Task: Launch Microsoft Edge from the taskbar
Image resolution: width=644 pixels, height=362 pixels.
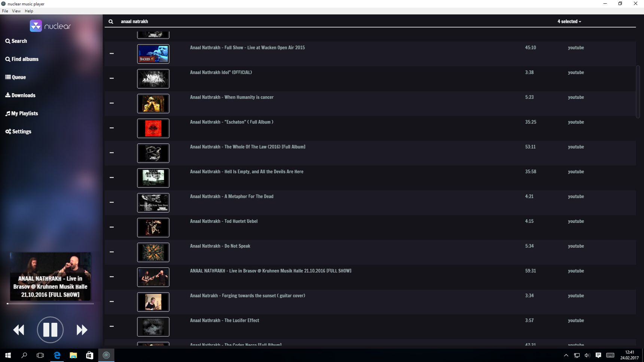Action: [x=57, y=355]
